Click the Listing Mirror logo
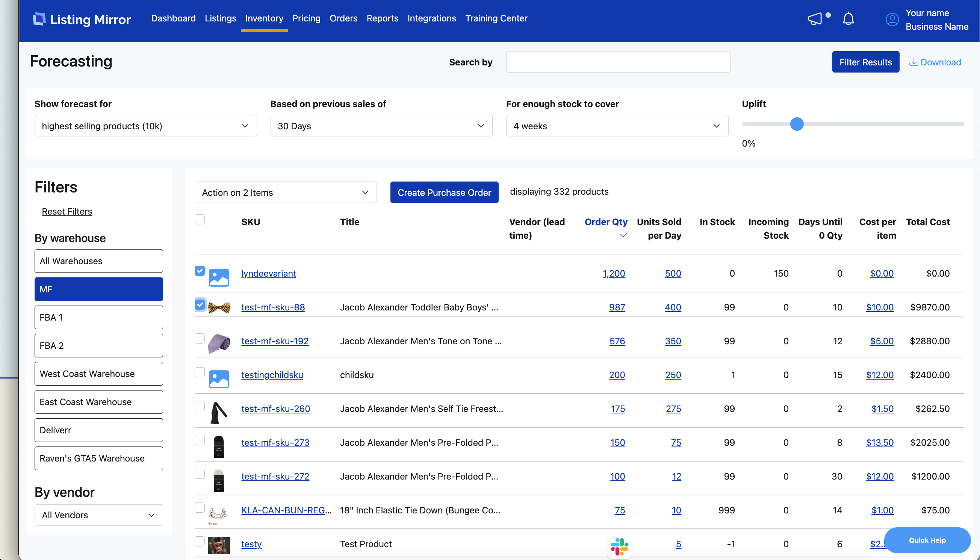 click(x=82, y=19)
